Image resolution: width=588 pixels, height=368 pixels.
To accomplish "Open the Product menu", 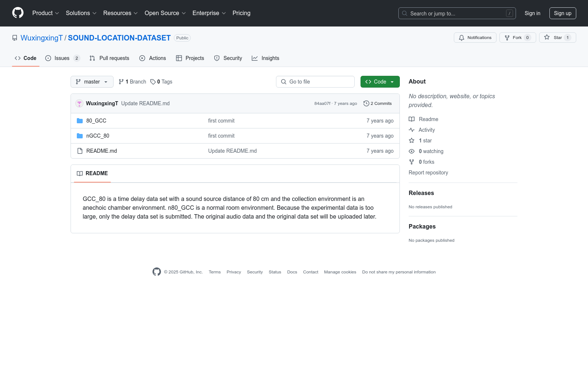I will pos(46,13).
